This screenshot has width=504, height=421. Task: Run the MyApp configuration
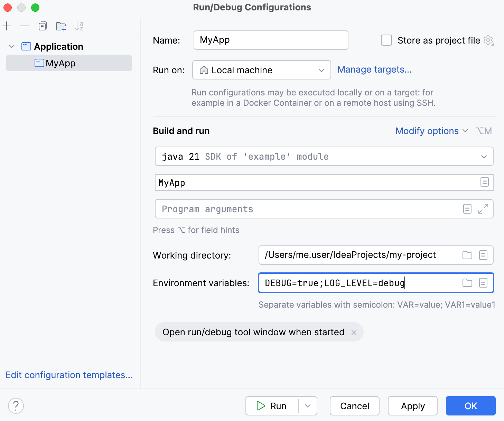(273, 406)
